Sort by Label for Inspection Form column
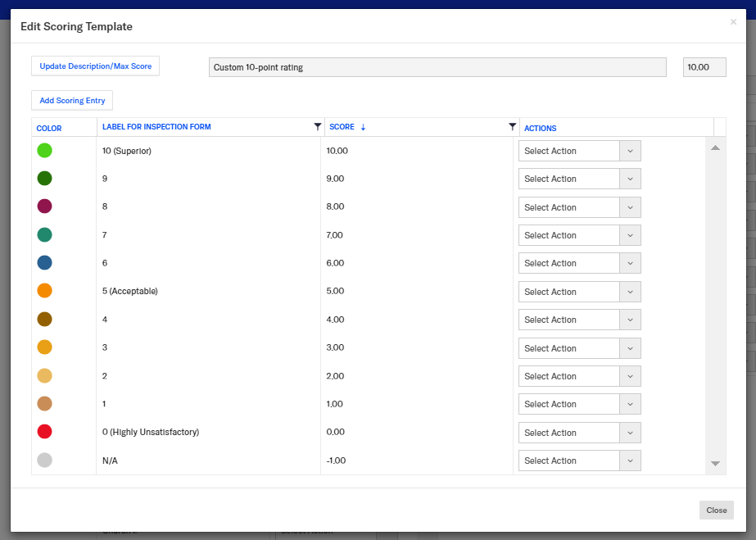Image resolution: width=756 pixels, height=540 pixels. pyautogui.click(x=156, y=127)
